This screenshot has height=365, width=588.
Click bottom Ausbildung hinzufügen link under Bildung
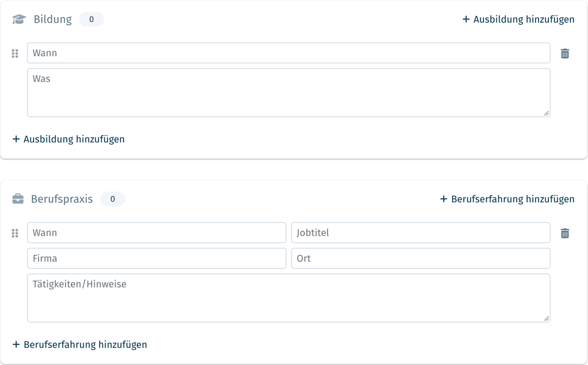(x=68, y=139)
